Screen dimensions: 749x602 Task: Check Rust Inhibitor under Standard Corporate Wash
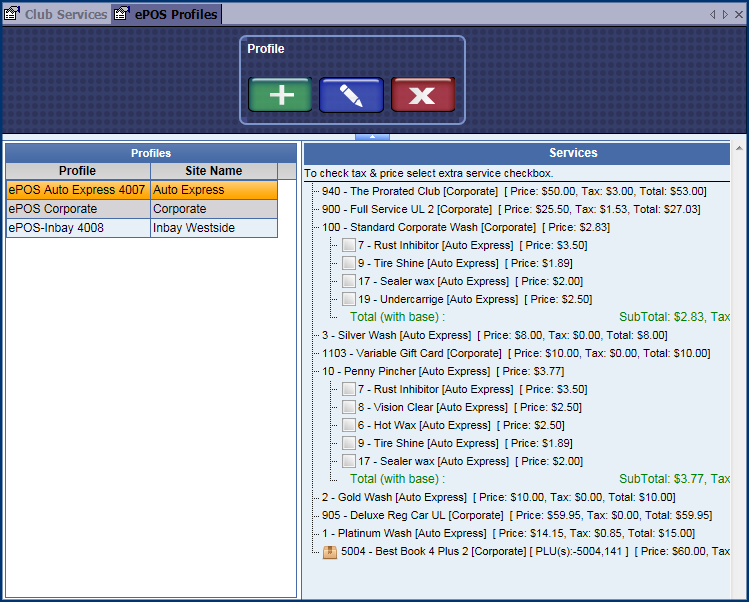tap(349, 245)
